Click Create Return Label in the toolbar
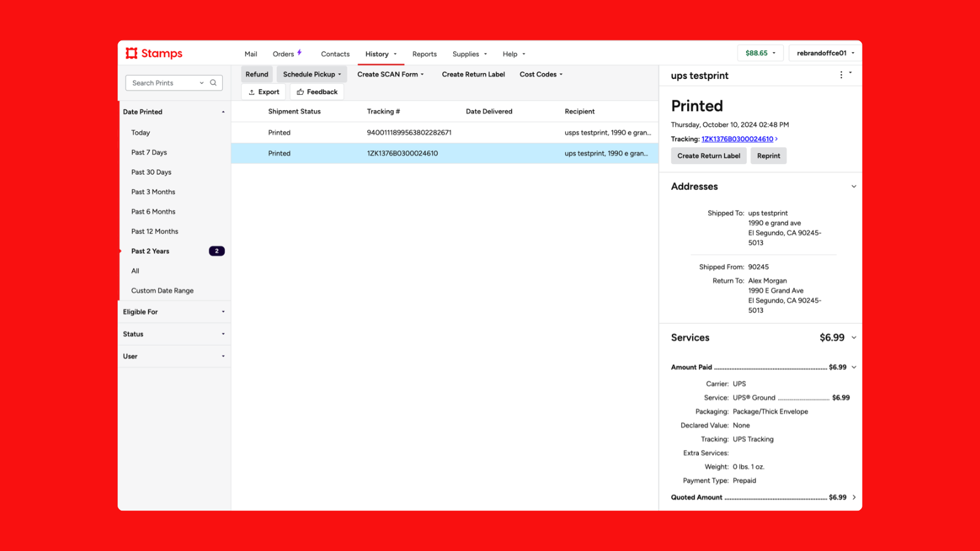Screen dimensions: 980x551 click(473, 74)
